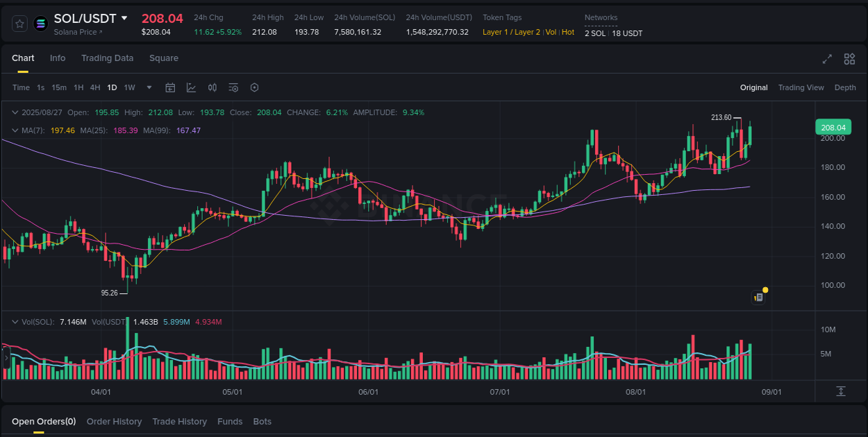Switch to the Trading Data tab
The height and width of the screenshot is (437, 868).
[107, 58]
